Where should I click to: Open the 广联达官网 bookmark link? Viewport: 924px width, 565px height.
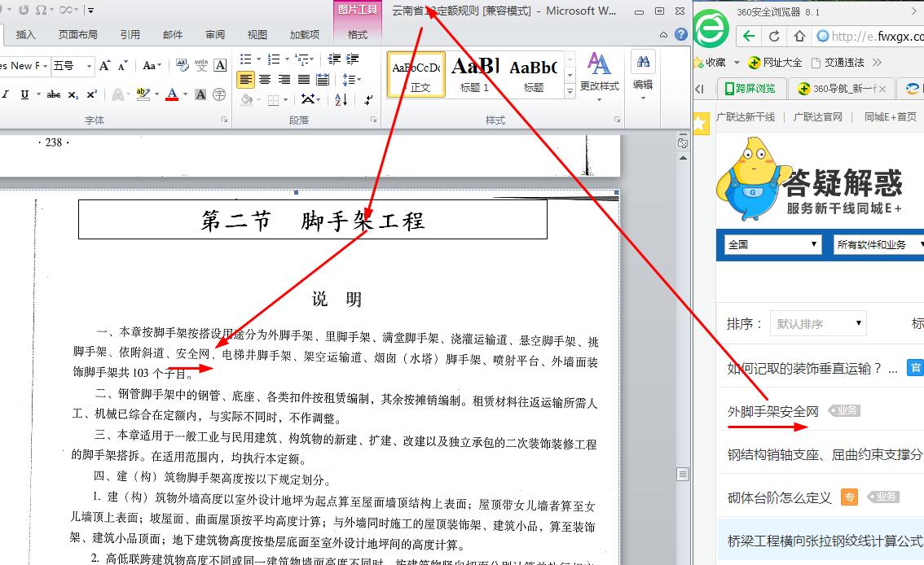click(x=817, y=117)
